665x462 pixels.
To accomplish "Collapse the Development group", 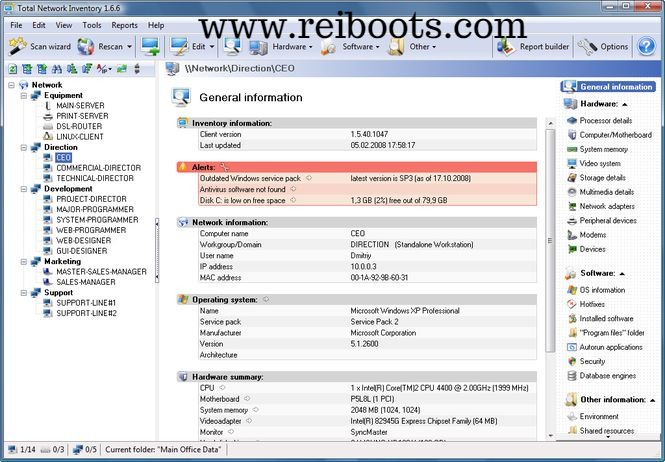I will point(24,189).
